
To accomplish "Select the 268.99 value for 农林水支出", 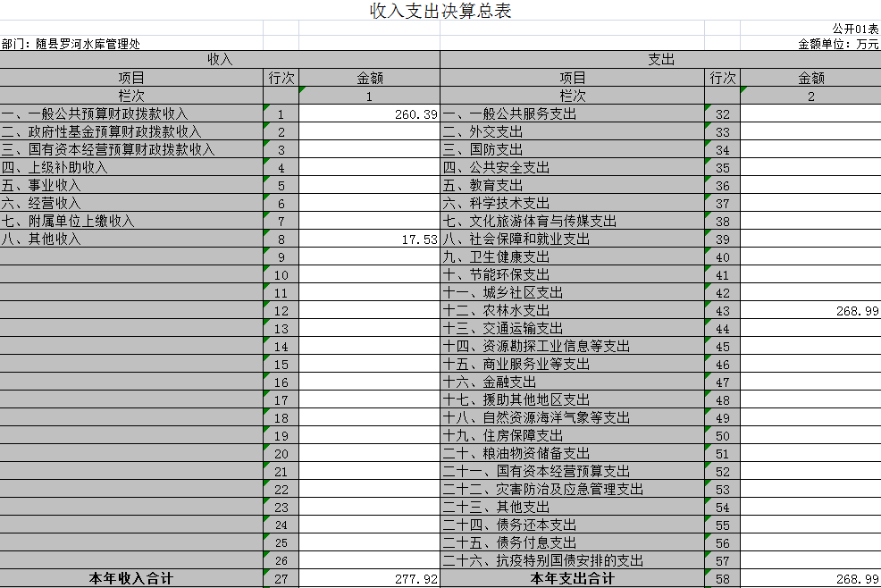I will 810,311.
